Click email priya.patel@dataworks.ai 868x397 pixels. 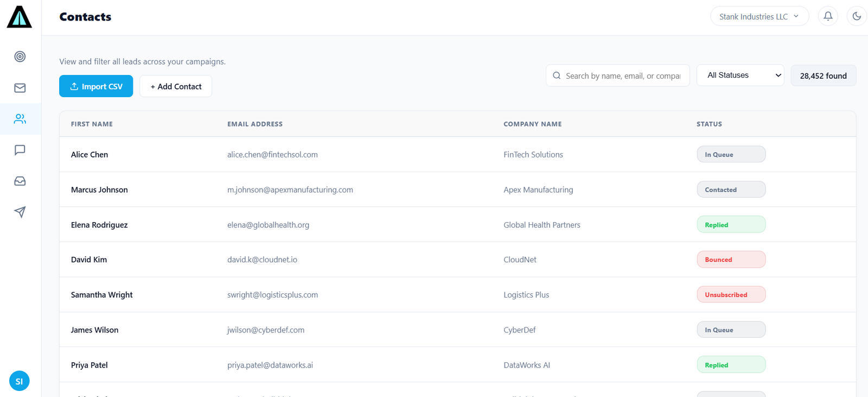pos(270,365)
